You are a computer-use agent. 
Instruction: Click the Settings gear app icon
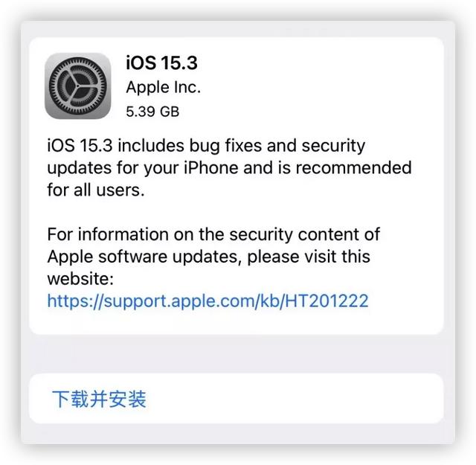click(77, 86)
